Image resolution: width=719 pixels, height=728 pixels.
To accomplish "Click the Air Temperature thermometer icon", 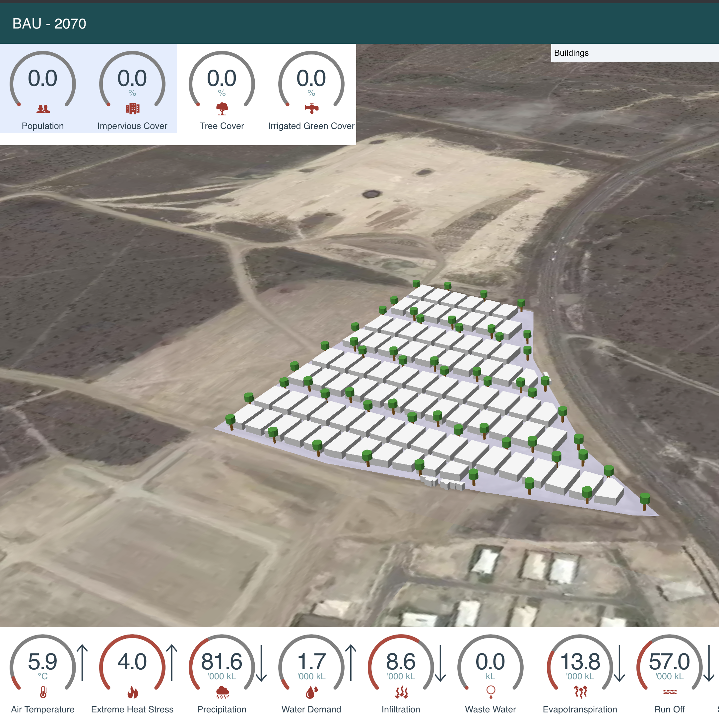I will [x=43, y=692].
